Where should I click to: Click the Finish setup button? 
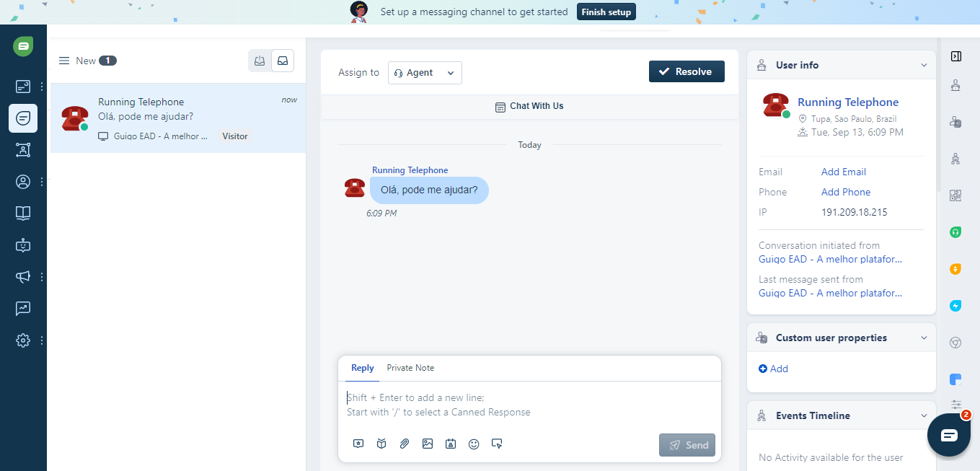(606, 12)
